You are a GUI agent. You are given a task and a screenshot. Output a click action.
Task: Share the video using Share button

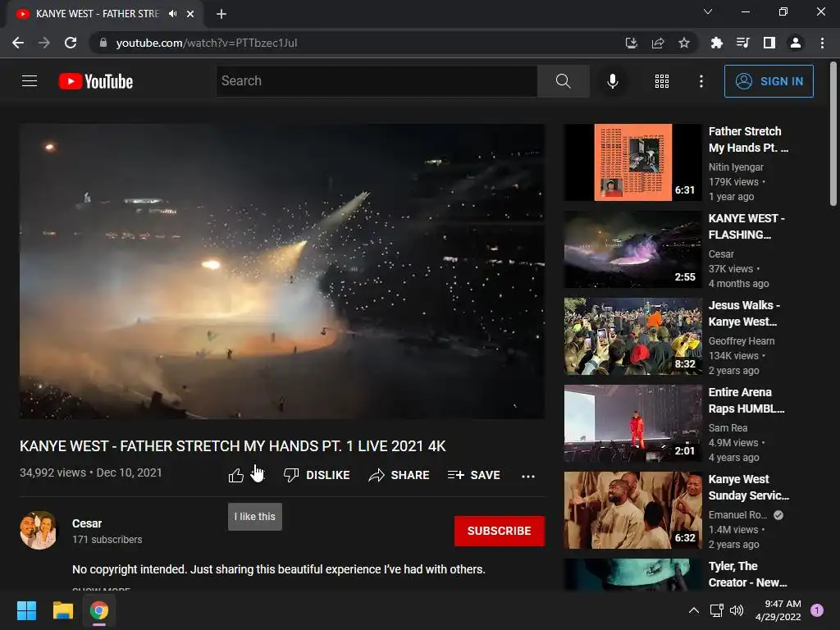399,475
